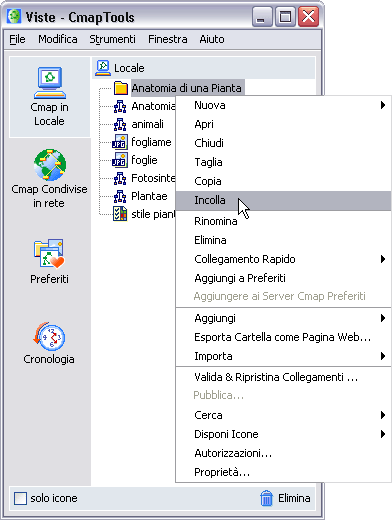
Task: Expand the Aggiungi submenu arrow
Action: (x=383, y=318)
